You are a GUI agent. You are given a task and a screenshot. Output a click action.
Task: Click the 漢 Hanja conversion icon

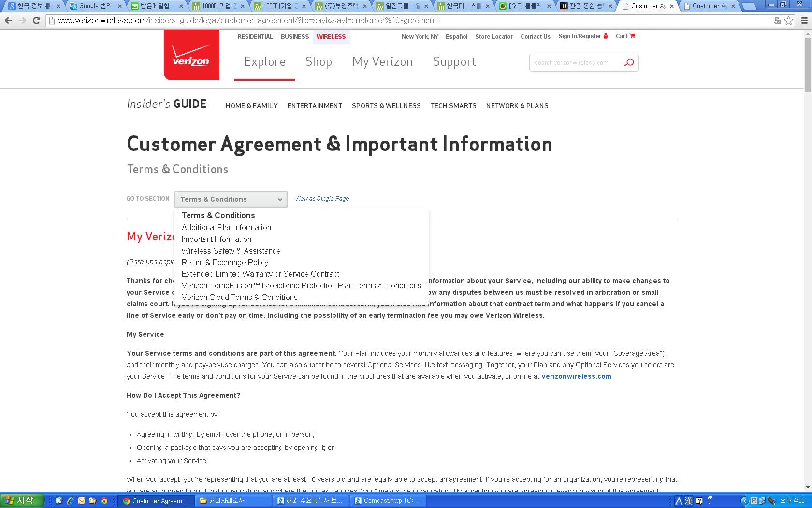[689, 501]
